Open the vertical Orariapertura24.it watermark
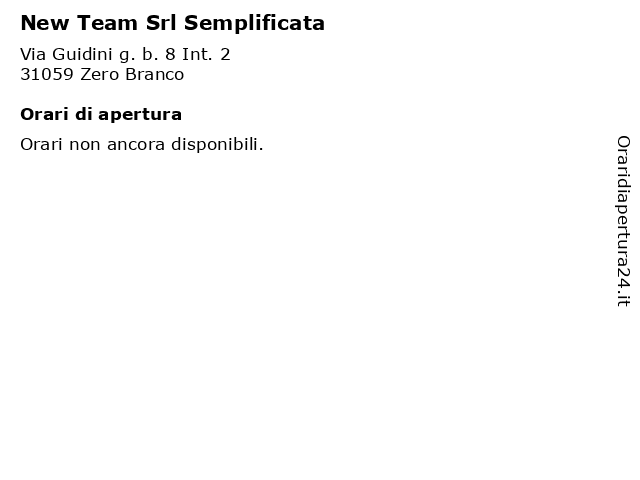640x480 pixels. pyautogui.click(x=623, y=221)
